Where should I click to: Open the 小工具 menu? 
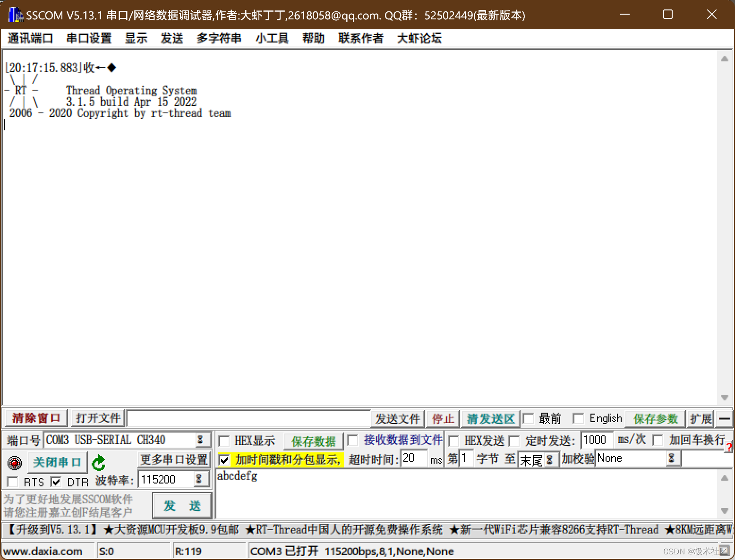click(x=272, y=38)
